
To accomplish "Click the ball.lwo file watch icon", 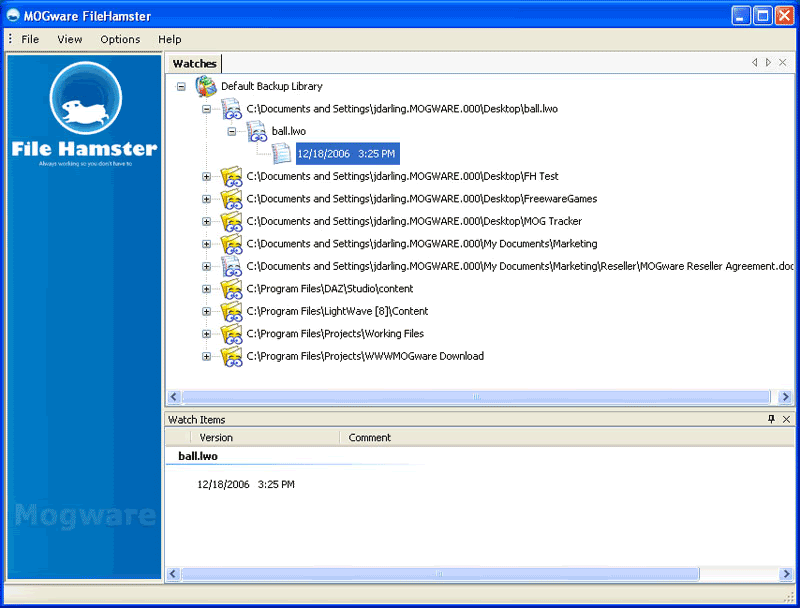I will pyautogui.click(x=231, y=109).
